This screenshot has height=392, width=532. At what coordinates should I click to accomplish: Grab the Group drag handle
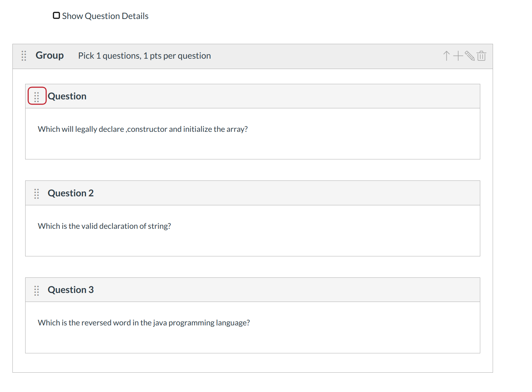tap(24, 56)
